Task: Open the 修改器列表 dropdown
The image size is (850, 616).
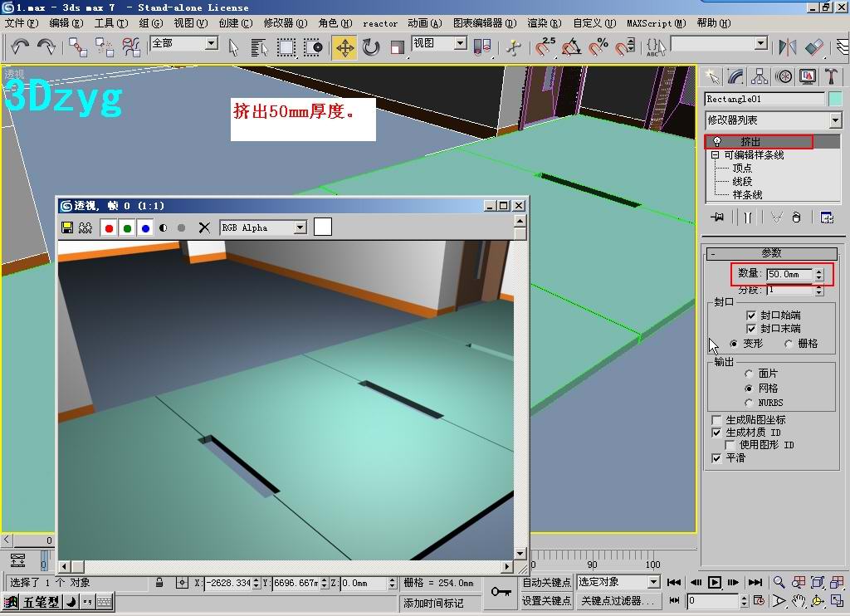Action: click(835, 120)
